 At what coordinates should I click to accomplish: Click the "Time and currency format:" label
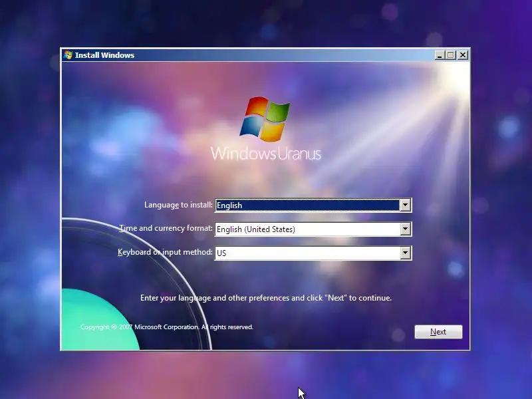(x=166, y=228)
